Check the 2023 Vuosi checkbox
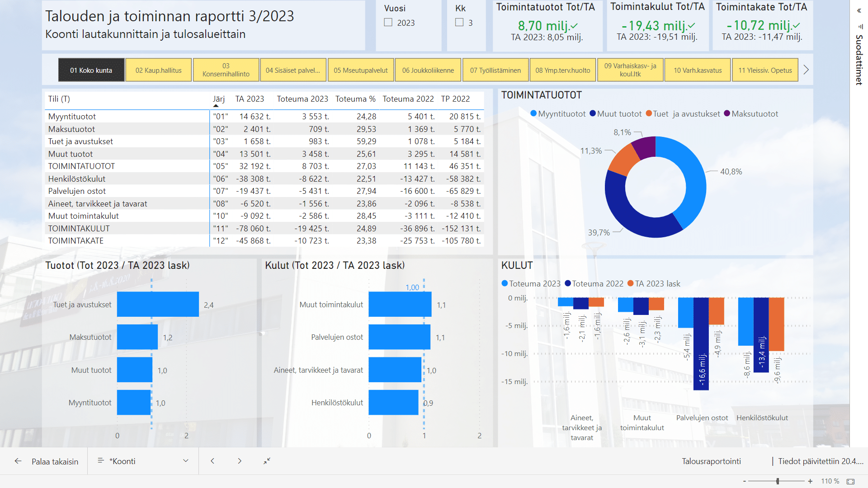The height and width of the screenshot is (488, 868). point(388,22)
